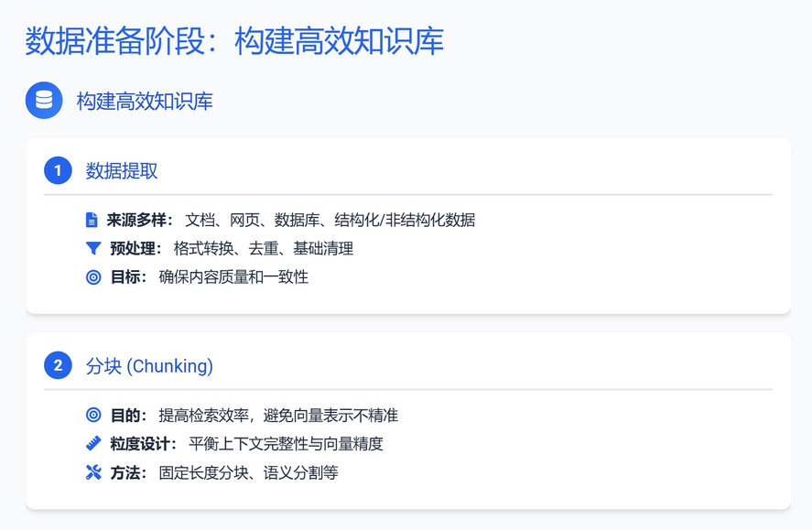Click the tools icon beside 方法
812x530 pixels.
93,472
